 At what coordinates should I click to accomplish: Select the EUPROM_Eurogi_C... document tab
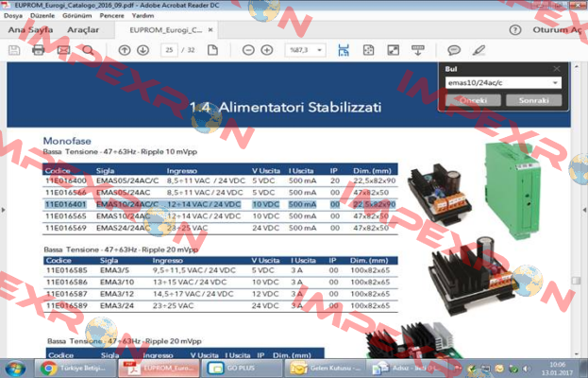click(x=166, y=30)
